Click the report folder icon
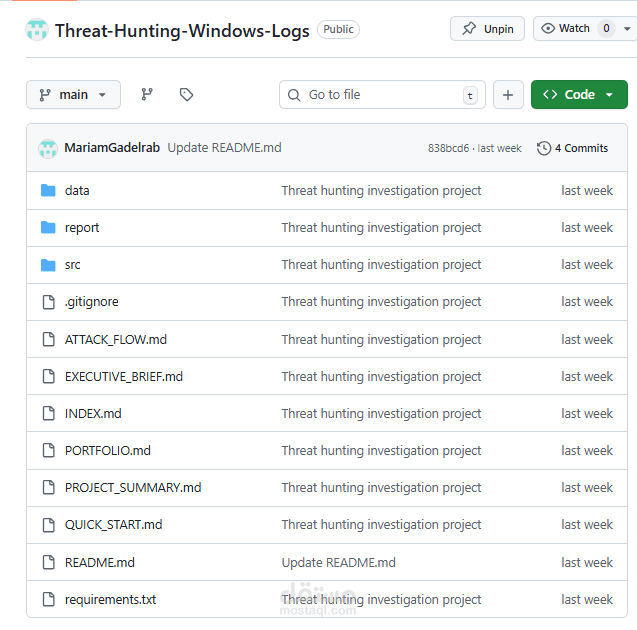 pyautogui.click(x=48, y=227)
